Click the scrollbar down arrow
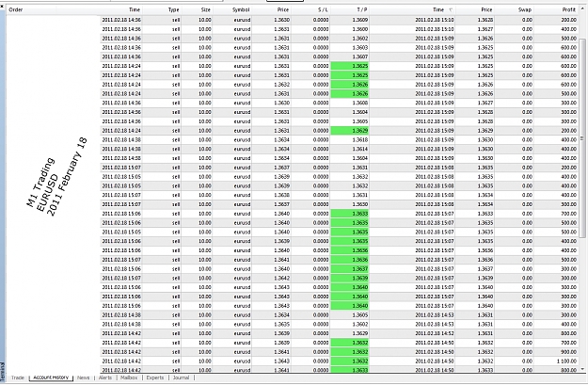 tap(582, 369)
